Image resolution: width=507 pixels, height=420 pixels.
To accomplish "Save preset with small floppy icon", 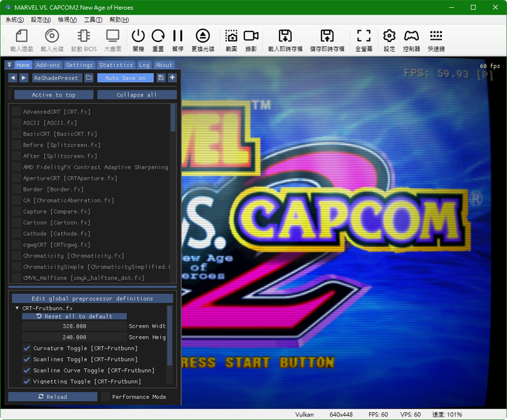I will tap(161, 78).
